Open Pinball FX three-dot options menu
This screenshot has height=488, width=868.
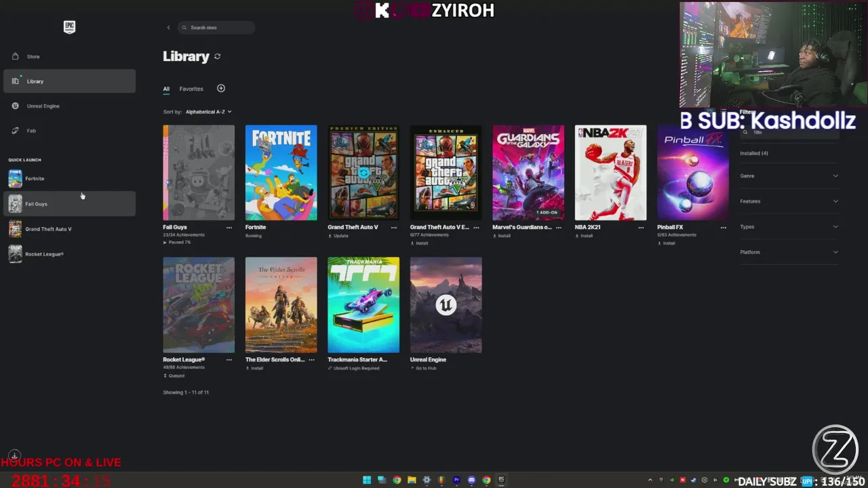pos(724,228)
